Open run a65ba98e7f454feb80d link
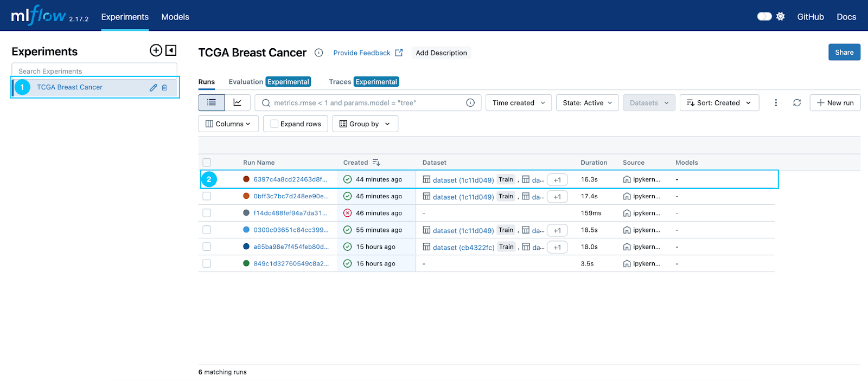The image size is (868, 382). click(291, 247)
